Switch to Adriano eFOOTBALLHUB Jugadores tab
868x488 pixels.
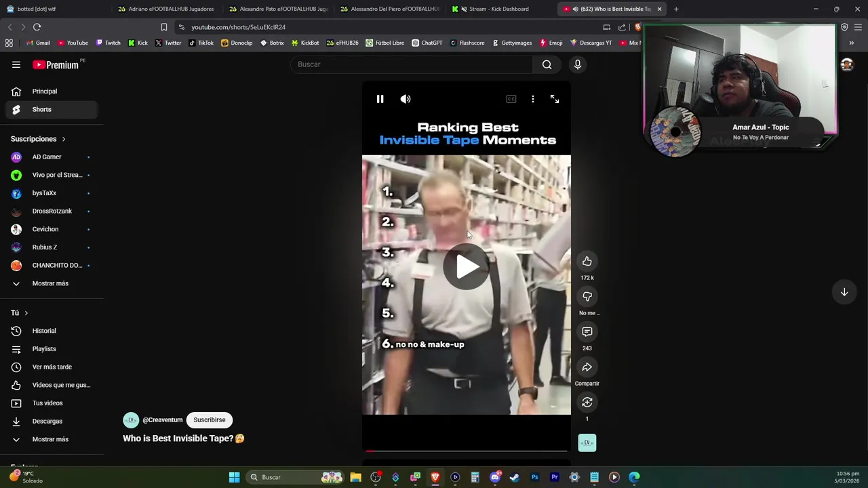pos(166,9)
